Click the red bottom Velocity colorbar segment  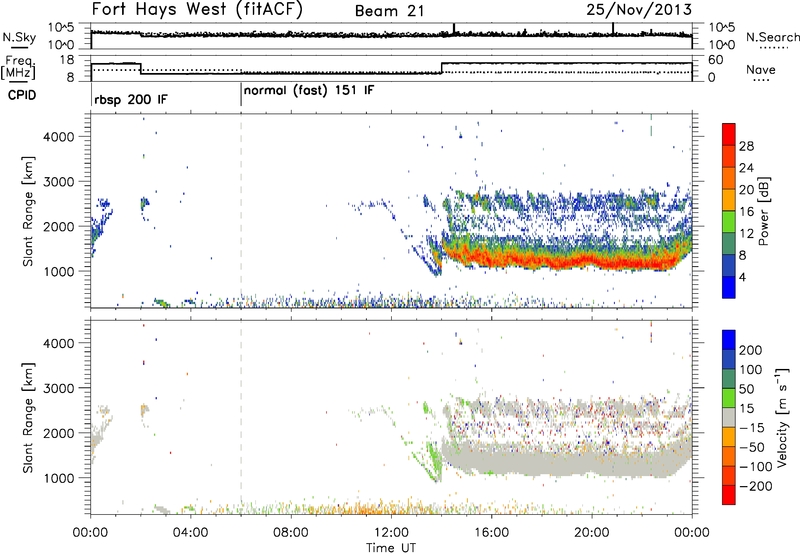click(x=729, y=495)
